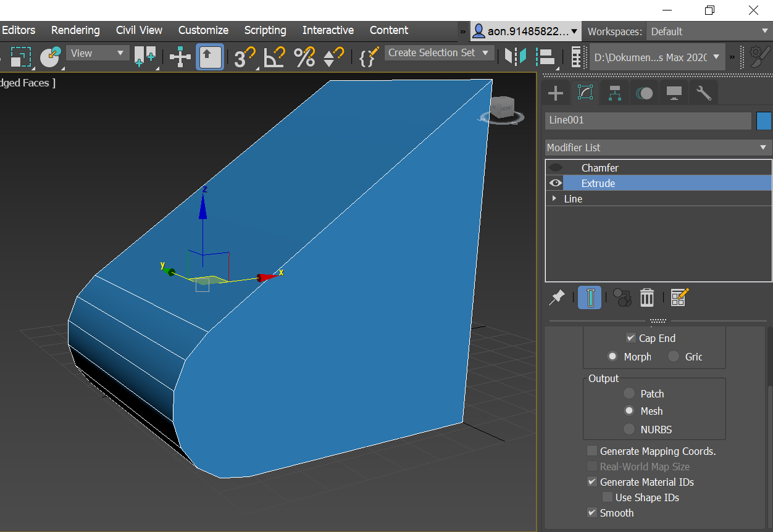The image size is (773, 532).
Task: Open the Hierarchy panel tab
Action: coord(615,93)
